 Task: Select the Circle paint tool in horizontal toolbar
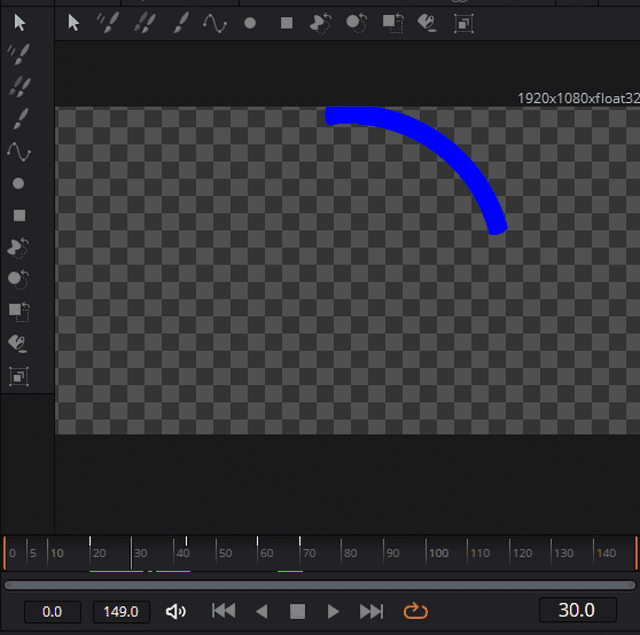click(x=250, y=23)
